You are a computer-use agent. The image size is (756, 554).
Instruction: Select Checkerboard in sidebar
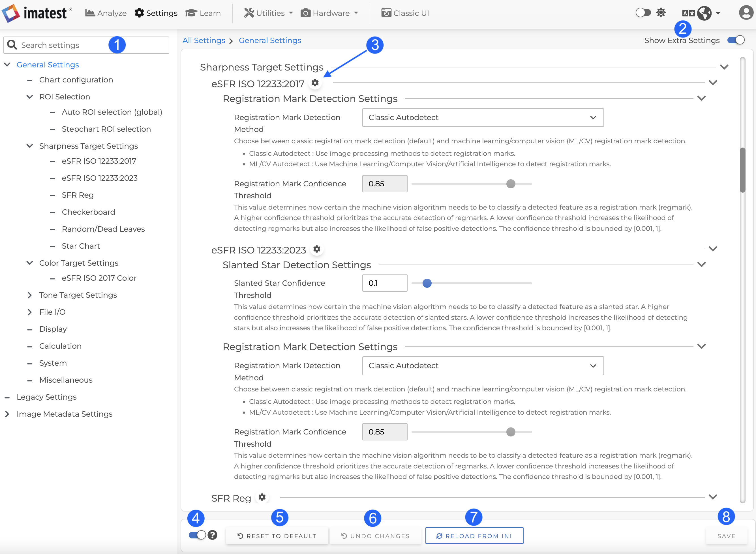[88, 212]
